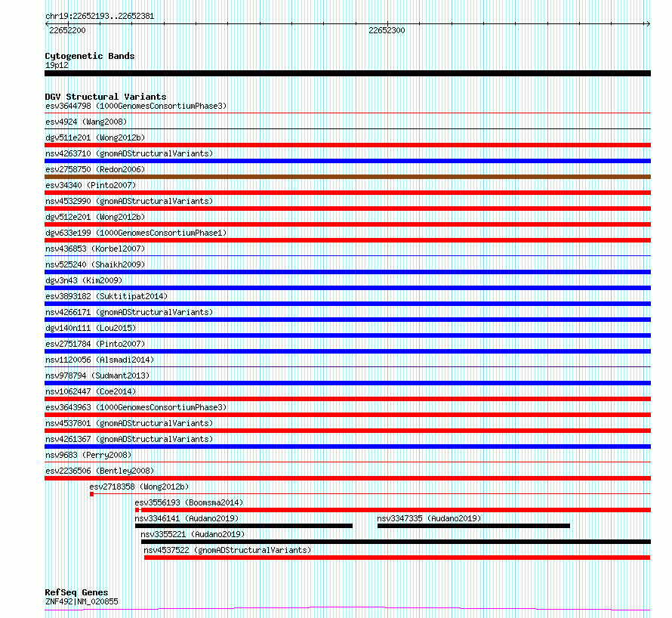Viewport: 672px width, 618px height.
Task: Select the esv3556193 (Boomsma2014) label
Action: [189, 502]
